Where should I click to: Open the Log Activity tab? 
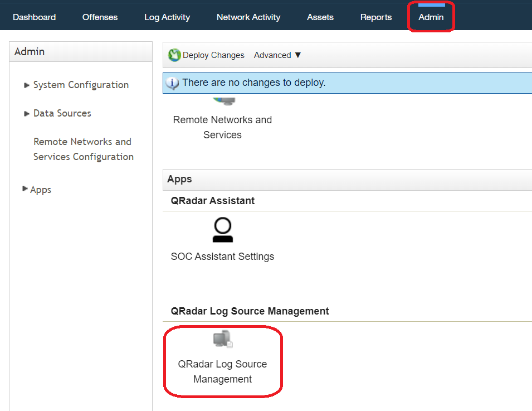[x=167, y=17]
